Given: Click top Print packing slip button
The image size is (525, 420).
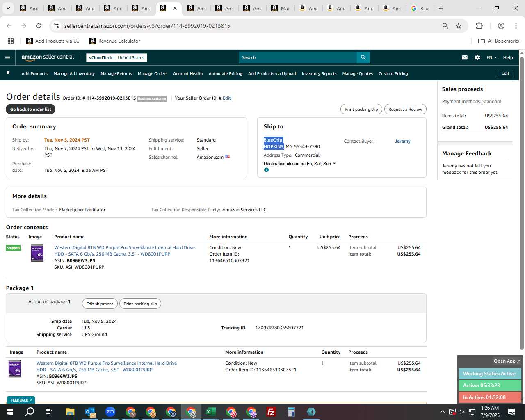Looking at the screenshot, I should pos(361,109).
